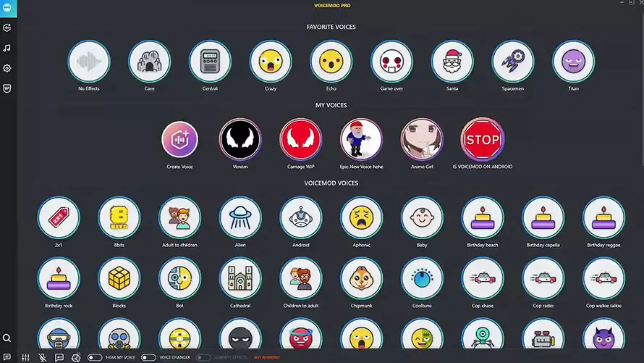The height and width of the screenshot is (363, 644).
Task: Open the Create Voice button
Action: pyautogui.click(x=179, y=139)
